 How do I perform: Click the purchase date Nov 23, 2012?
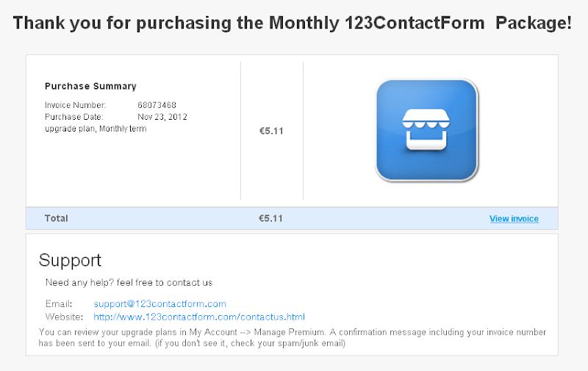click(x=162, y=117)
